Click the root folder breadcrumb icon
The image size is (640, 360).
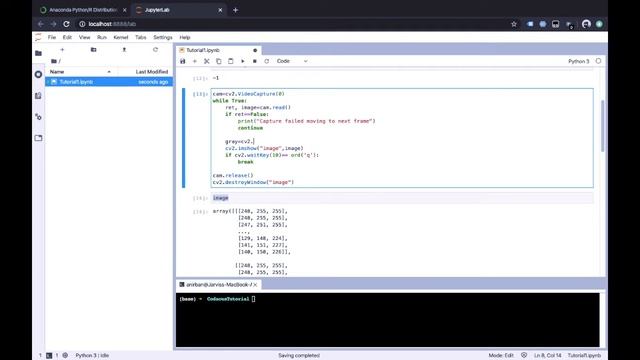pos(54,61)
